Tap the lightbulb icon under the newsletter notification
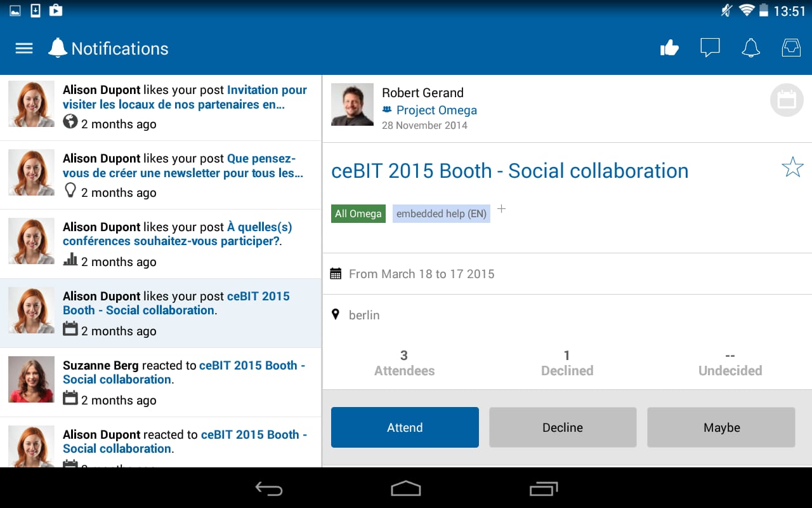The height and width of the screenshot is (508, 812). pos(70,190)
